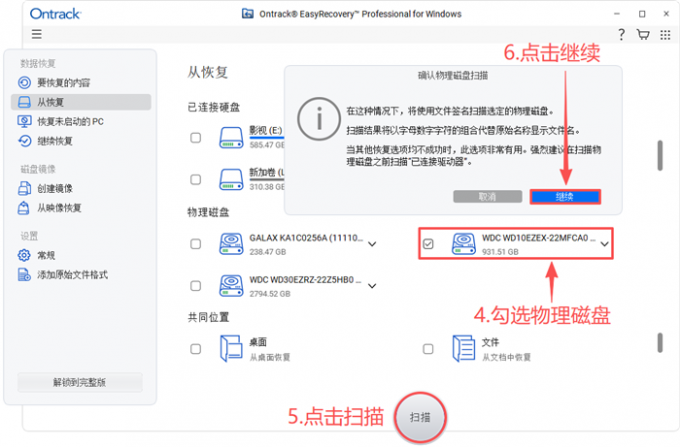This screenshot has width=680, height=447.
Task: Expand the WDC WD10EZEX disk chevron
Action: point(605,245)
